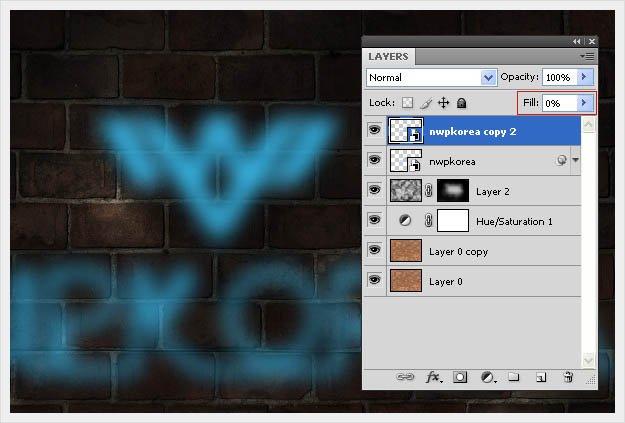625x423 pixels.
Task: Select the Hue/Saturation 1 layer name
Action: 514,222
